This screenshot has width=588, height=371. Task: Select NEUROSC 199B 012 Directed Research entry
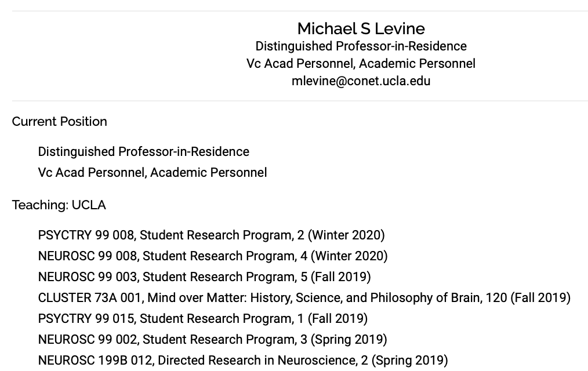pos(243,361)
